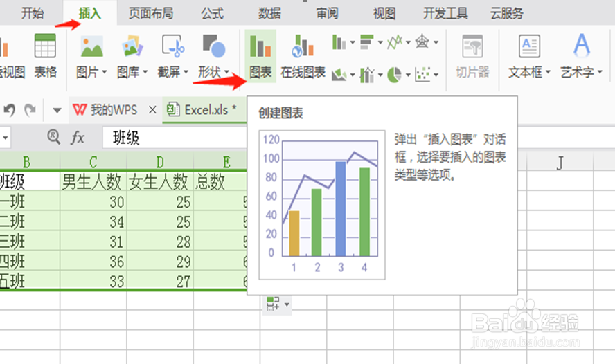Open the quick access toolbar dropdown
The width and height of the screenshot is (615, 364).
coord(57,111)
